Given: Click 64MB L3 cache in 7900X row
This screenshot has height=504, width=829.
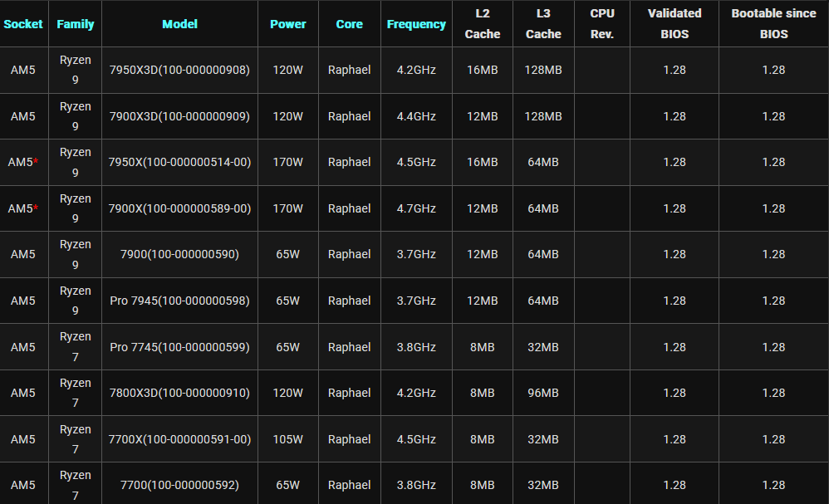Looking at the screenshot, I should 543,208.
